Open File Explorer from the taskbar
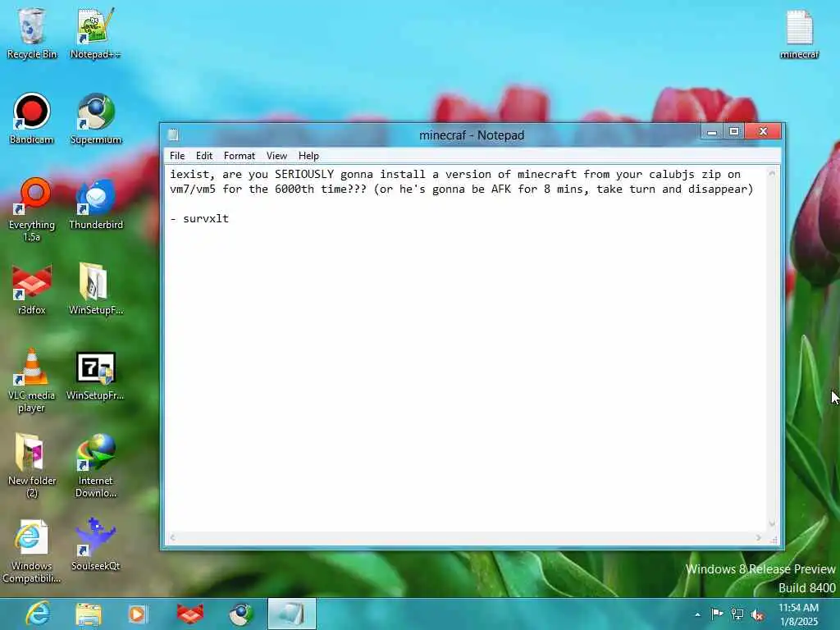840x630 pixels. click(x=89, y=614)
